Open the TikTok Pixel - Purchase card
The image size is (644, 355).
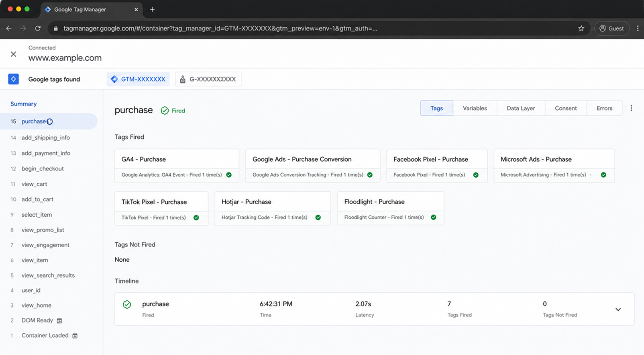161,208
